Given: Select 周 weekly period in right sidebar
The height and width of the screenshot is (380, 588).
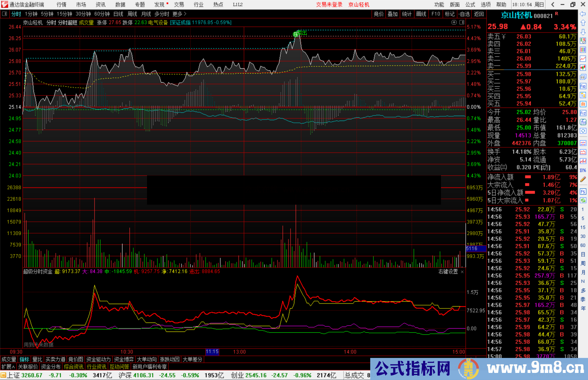Looking at the screenshot, I should [583, 263].
